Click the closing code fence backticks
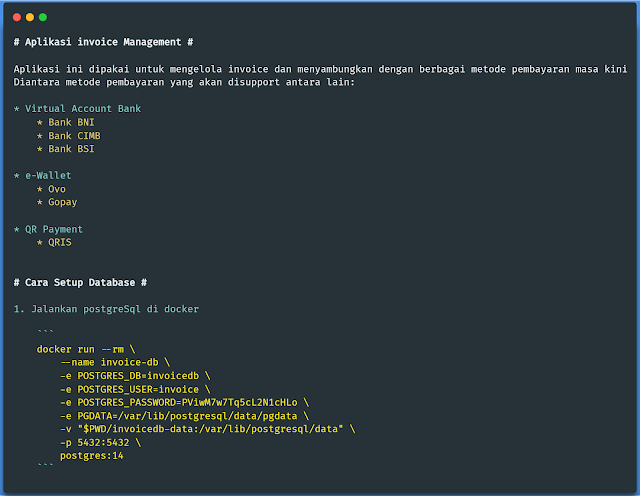The width and height of the screenshot is (640, 496). click(45, 465)
